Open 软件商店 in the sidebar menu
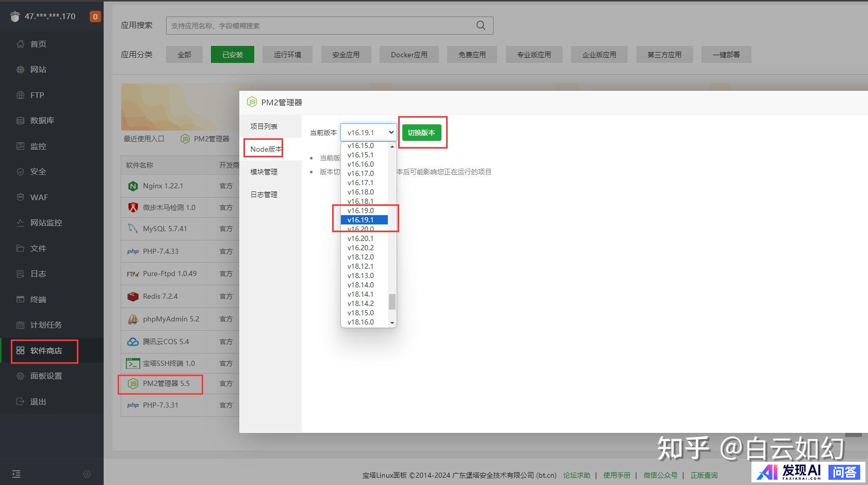 (45, 351)
